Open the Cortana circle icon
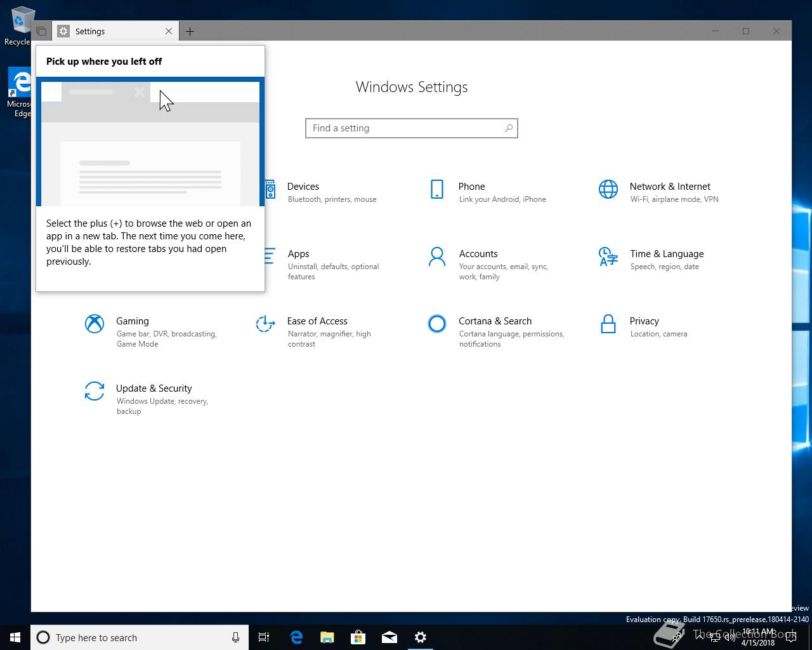Image resolution: width=812 pixels, height=650 pixels. (x=437, y=324)
